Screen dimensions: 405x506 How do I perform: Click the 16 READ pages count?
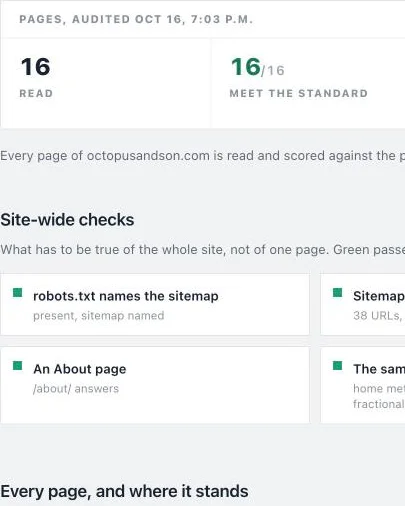coord(36,67)
